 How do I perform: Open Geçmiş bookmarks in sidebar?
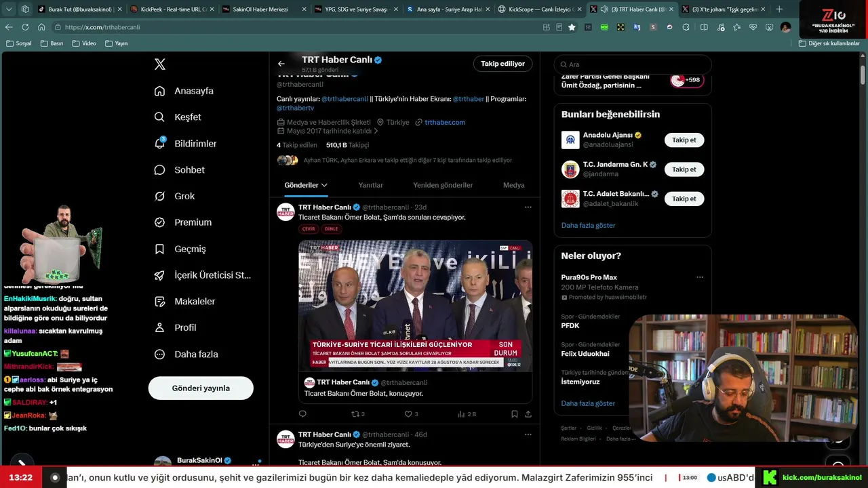180,249
